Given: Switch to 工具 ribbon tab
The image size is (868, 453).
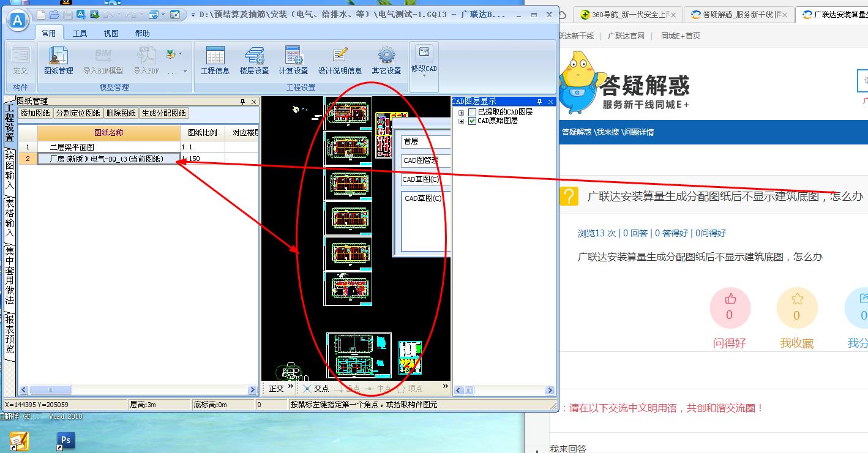Looking at the screenshot, I should [x=80, y=34].
